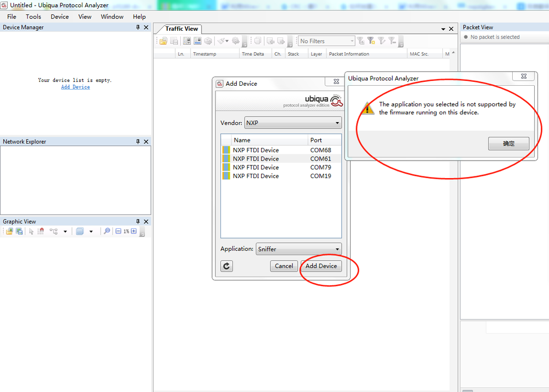Click the Add Device link in Device Manager
This screenshot has height=392, width=549.
75,87
